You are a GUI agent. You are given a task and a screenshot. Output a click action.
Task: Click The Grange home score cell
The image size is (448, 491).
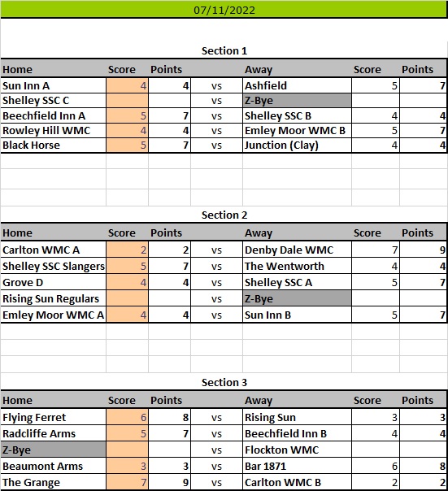[x=127, y=482]
